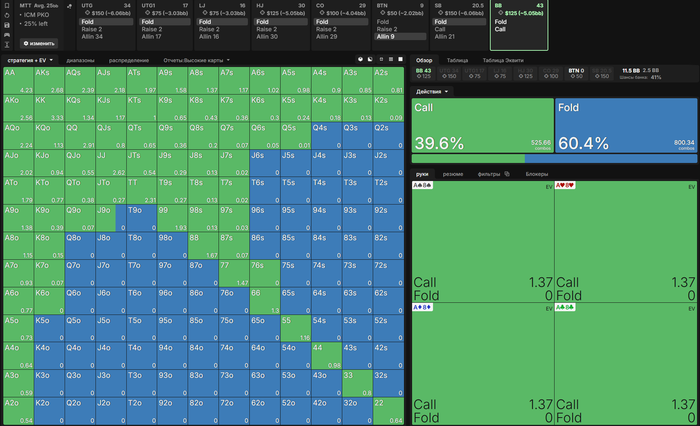Click the bookmark icon in left sidebar

coord(7,6)
